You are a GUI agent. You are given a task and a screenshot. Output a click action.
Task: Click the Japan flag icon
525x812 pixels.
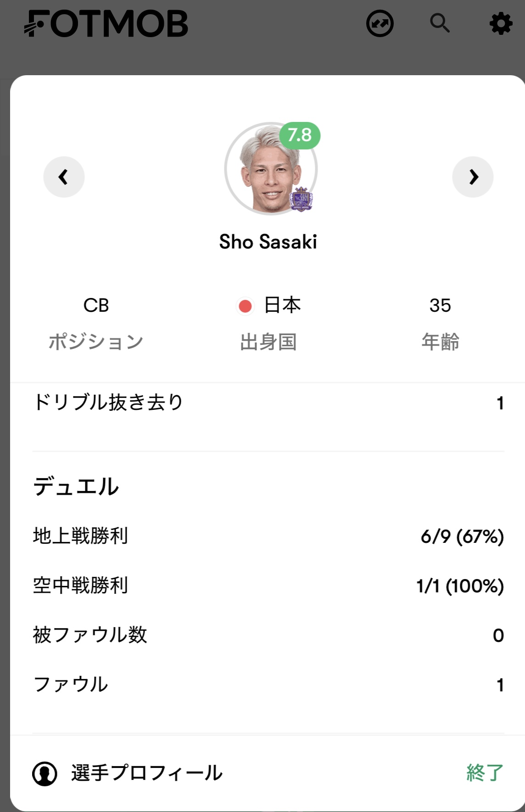pos(245,306)
